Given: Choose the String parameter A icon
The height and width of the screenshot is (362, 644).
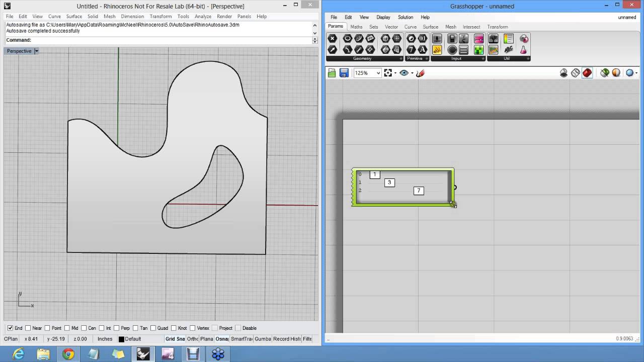Looking at the screenshot, I should 423,50.
